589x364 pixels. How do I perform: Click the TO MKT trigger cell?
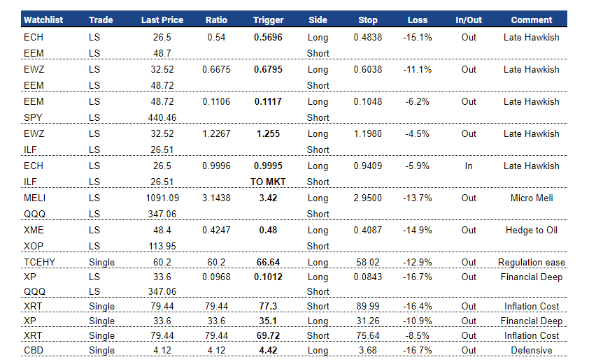pos(268,182)
